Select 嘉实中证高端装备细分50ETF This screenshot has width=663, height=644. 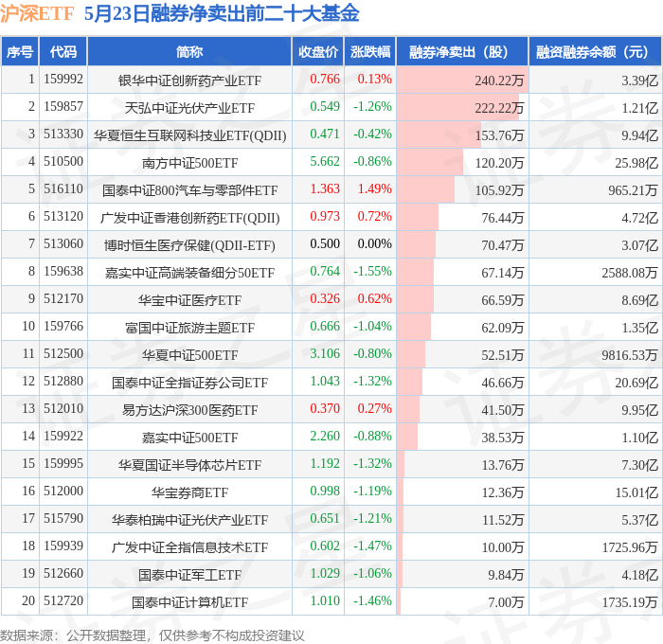[189, 273]
